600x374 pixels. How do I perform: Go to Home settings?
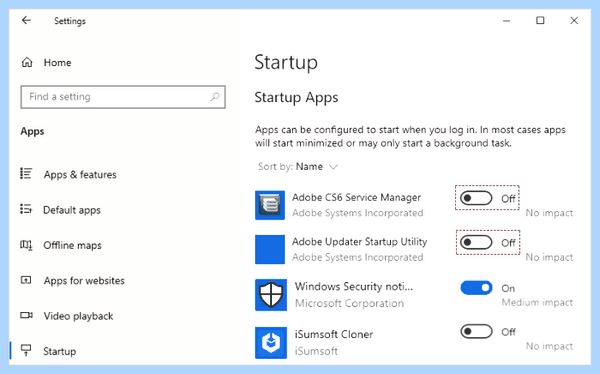tap(57, 62)
